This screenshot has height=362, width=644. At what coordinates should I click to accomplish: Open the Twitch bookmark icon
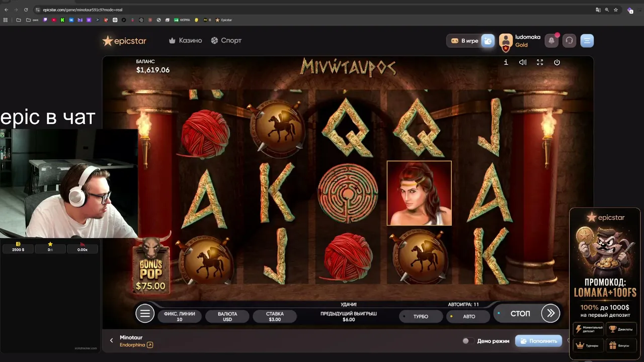[x=45, y=20]
